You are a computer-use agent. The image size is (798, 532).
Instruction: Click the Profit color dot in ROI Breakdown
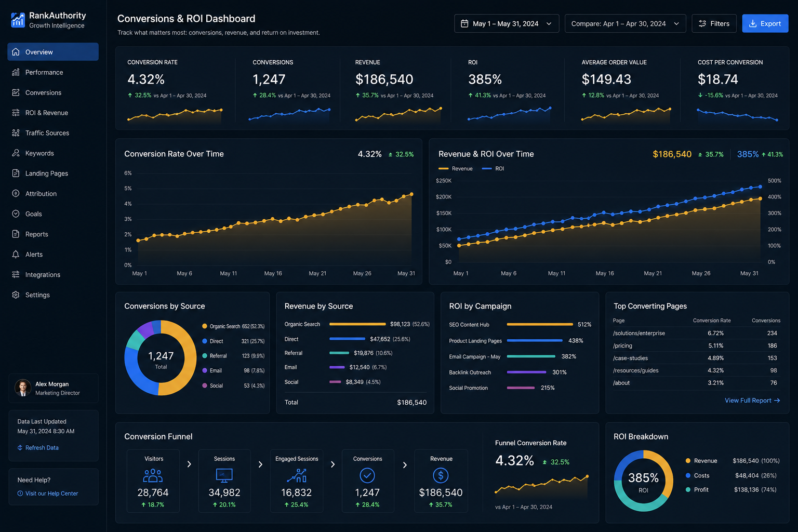[x=688, y=489]
